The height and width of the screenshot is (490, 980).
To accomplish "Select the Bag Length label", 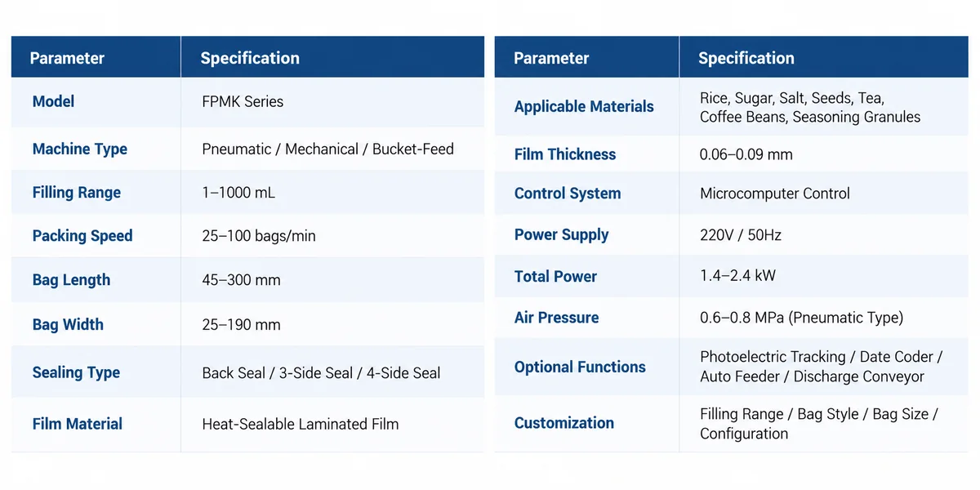I will pyautogui.click(x=71, y=280).
